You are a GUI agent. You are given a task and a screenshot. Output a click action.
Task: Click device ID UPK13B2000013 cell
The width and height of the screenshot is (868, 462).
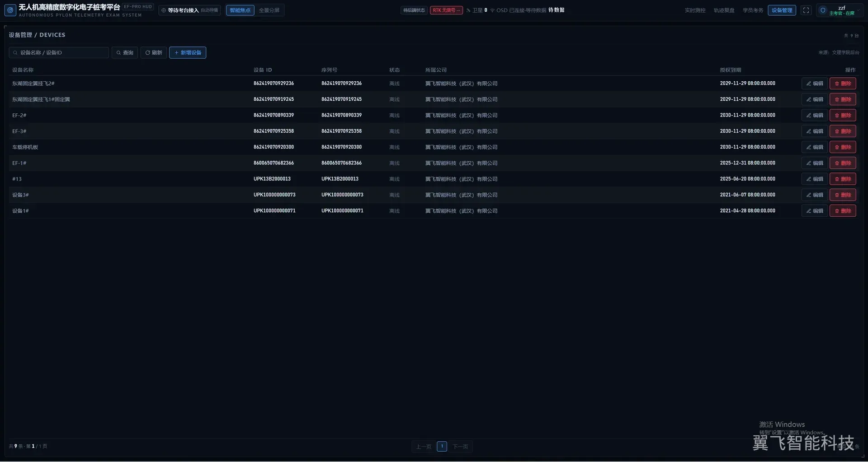pyautogui.click(x=272, y=179)
